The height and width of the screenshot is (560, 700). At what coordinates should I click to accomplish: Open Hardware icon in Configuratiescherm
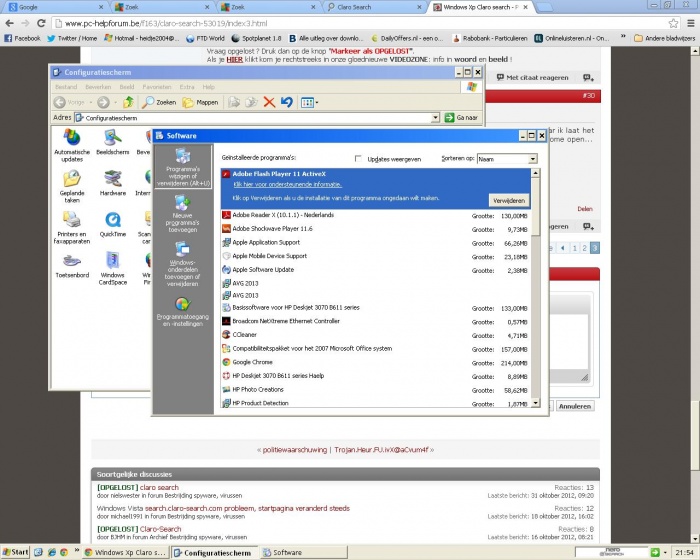pos(112,183)
